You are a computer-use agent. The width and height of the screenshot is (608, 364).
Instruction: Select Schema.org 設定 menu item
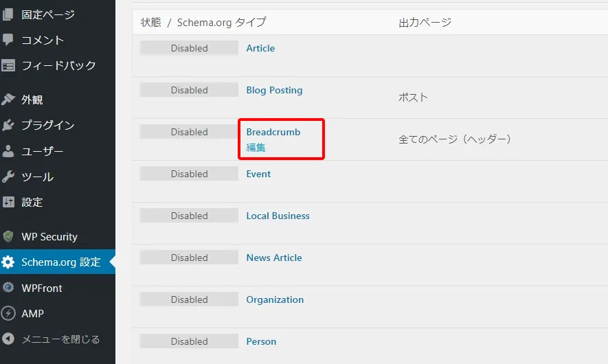58,262
